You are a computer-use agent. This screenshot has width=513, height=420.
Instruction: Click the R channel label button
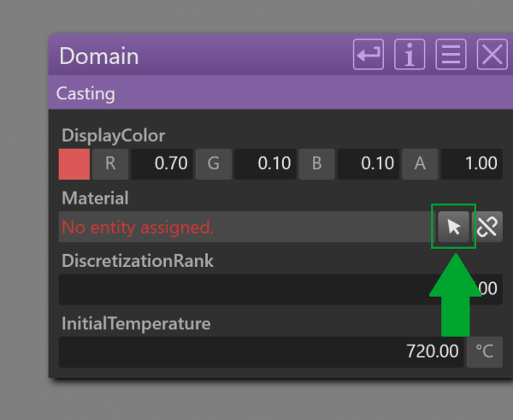(110, 164)
